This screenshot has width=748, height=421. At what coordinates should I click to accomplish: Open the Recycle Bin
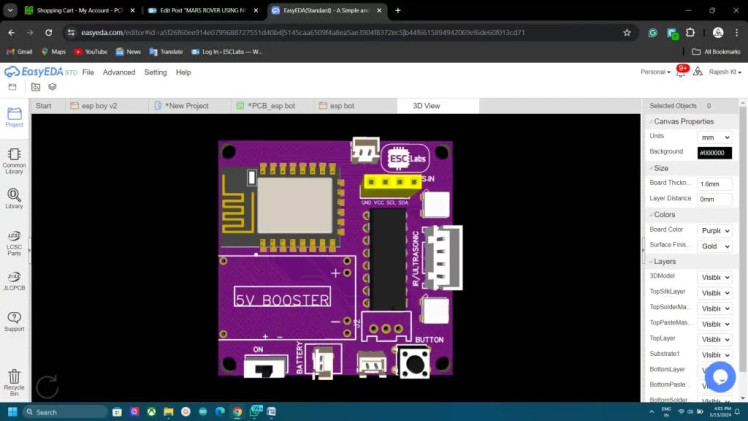click(14, 380)
